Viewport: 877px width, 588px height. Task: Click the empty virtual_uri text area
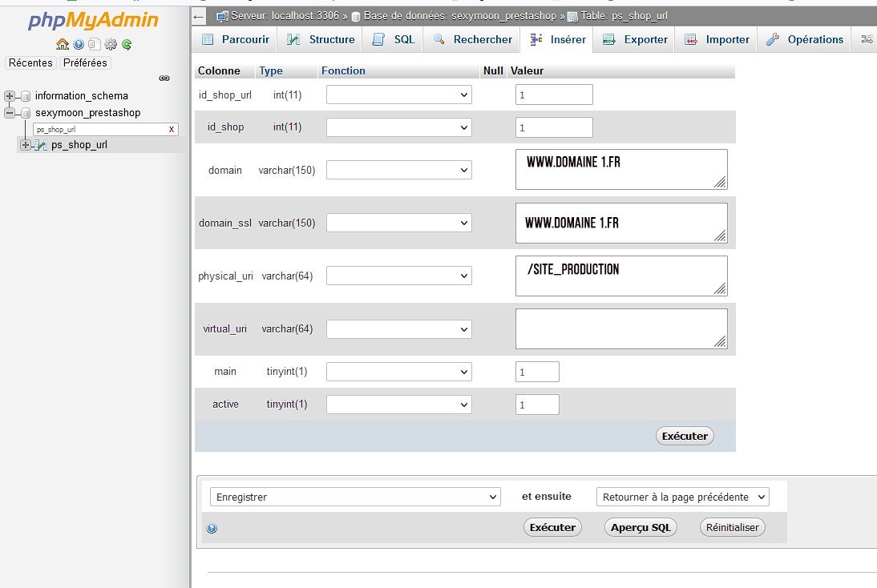click(621, 328)
